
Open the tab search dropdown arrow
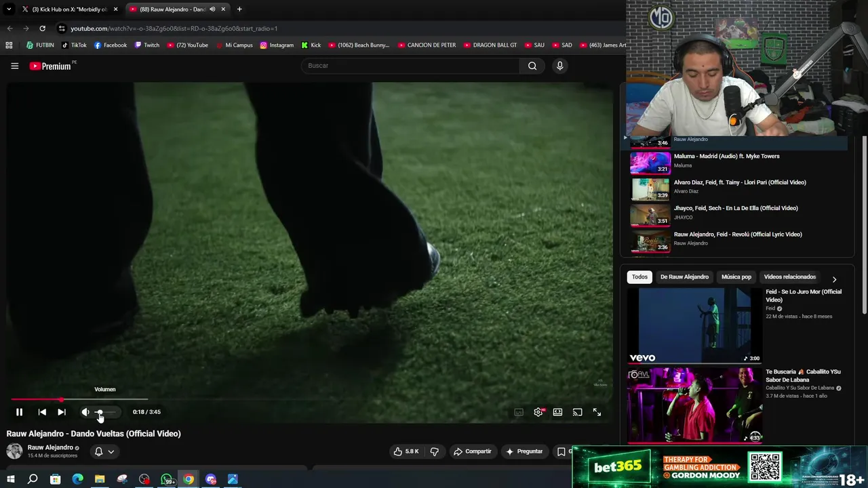pos(9,9)
